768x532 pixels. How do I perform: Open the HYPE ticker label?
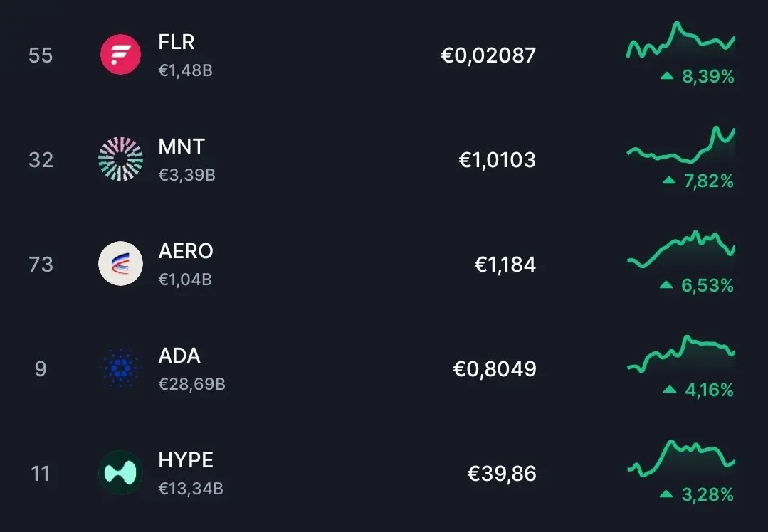[x=186, y=460]
